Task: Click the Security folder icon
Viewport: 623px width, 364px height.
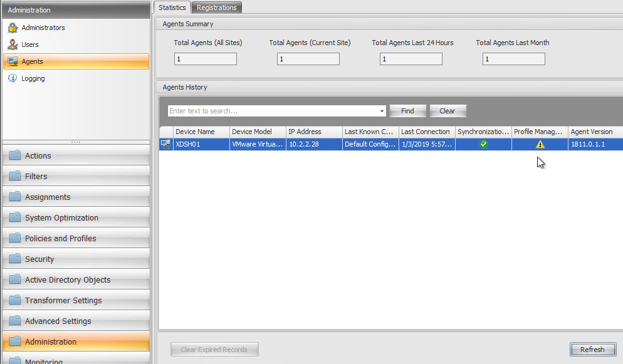Action: (15, 258)
